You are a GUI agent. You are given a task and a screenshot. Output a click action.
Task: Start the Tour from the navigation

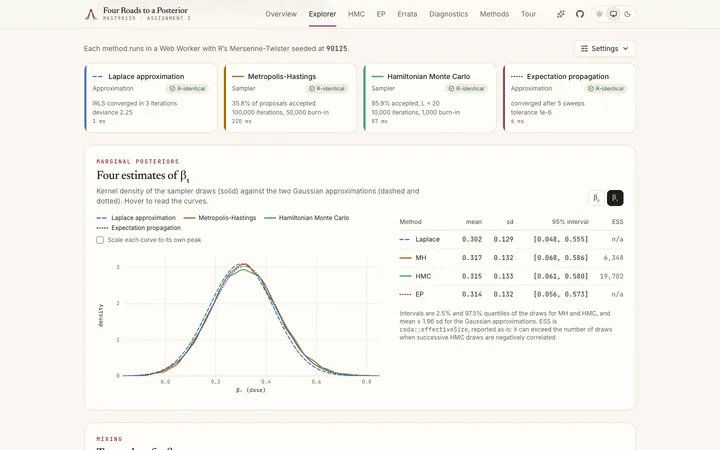click(x=528, y=14)
